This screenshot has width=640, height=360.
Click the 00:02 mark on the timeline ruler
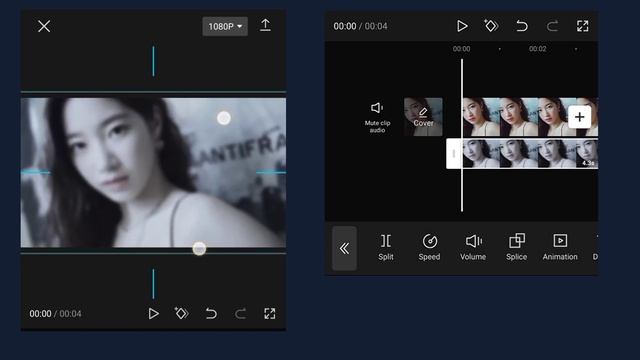(x=537, y=49)
